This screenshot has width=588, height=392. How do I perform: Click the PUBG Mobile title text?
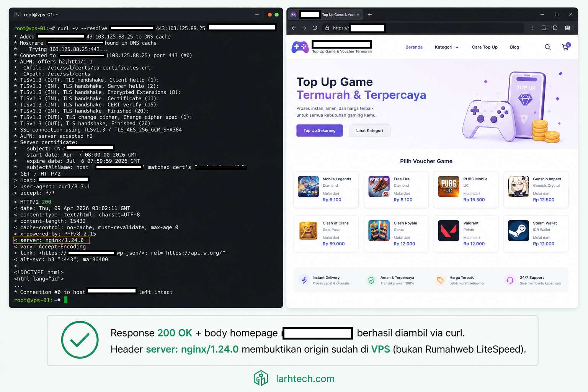coord(475,179)
